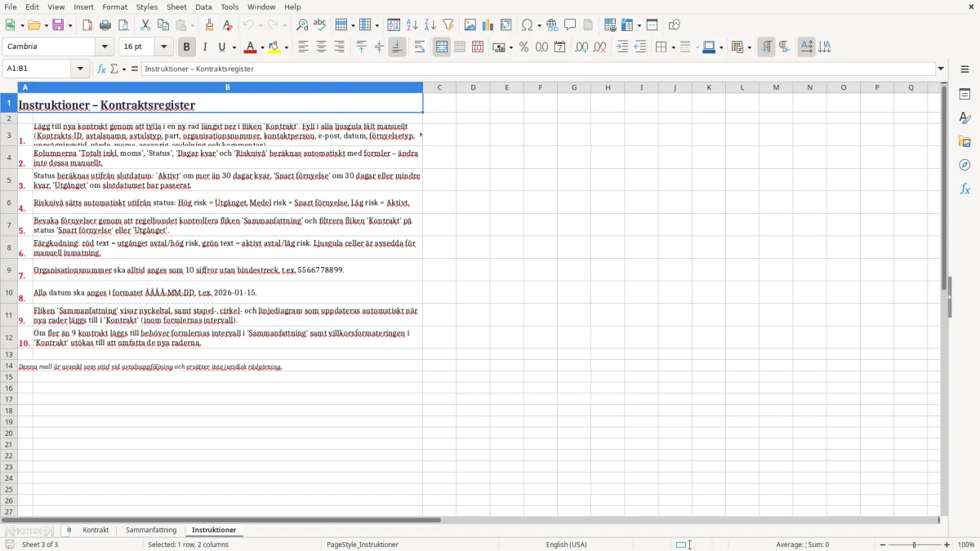The width and height of the screenshot is (980, 551).
Task: Open sidebar Navigator compass icon
Action: (x=964, y=165)
